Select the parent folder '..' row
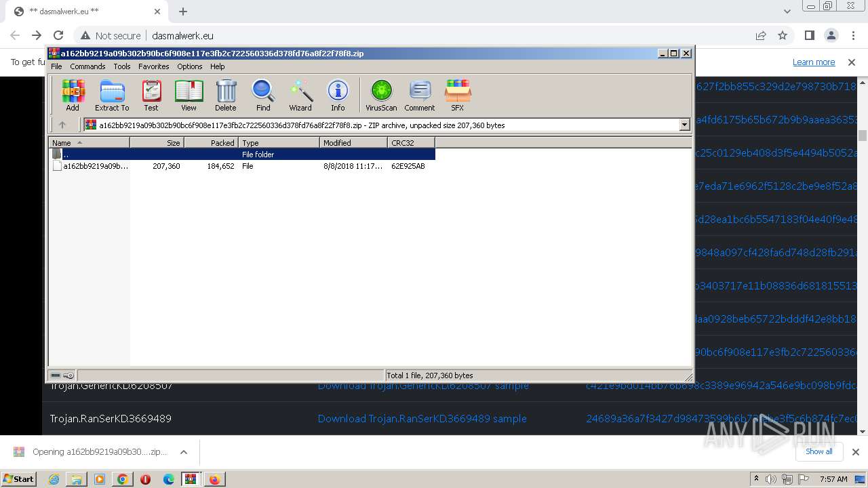The image size is (868, 488). [242, 155]
